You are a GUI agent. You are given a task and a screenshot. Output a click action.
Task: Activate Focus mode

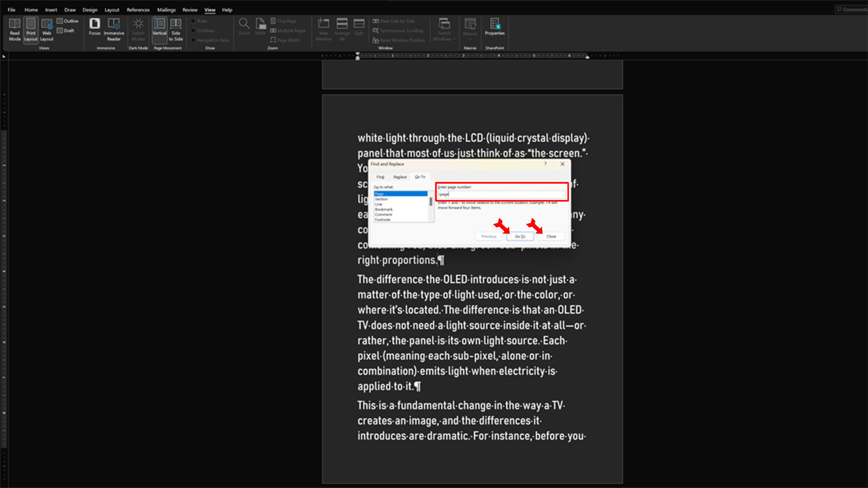pyautogui.click(x=94, y=27)
